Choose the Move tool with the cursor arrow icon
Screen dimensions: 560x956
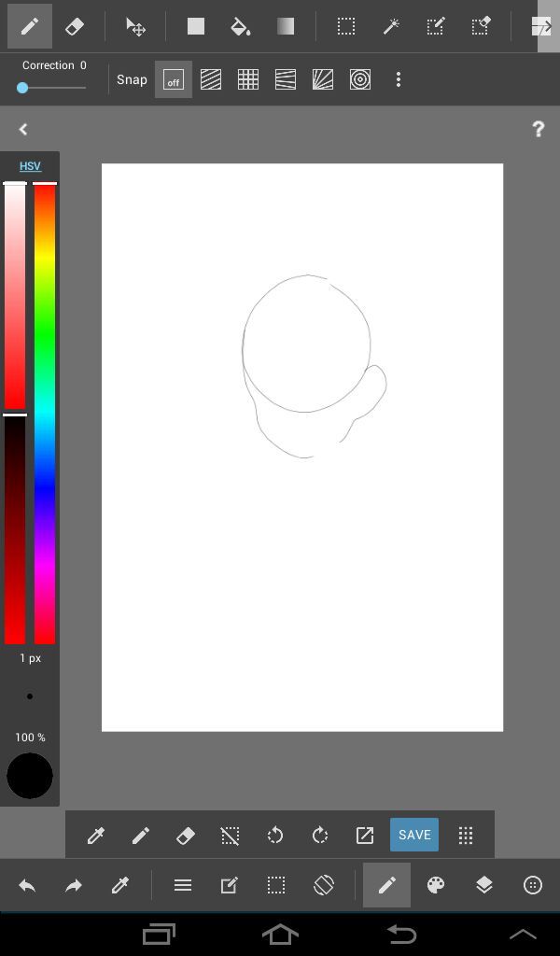coord(135,26)
